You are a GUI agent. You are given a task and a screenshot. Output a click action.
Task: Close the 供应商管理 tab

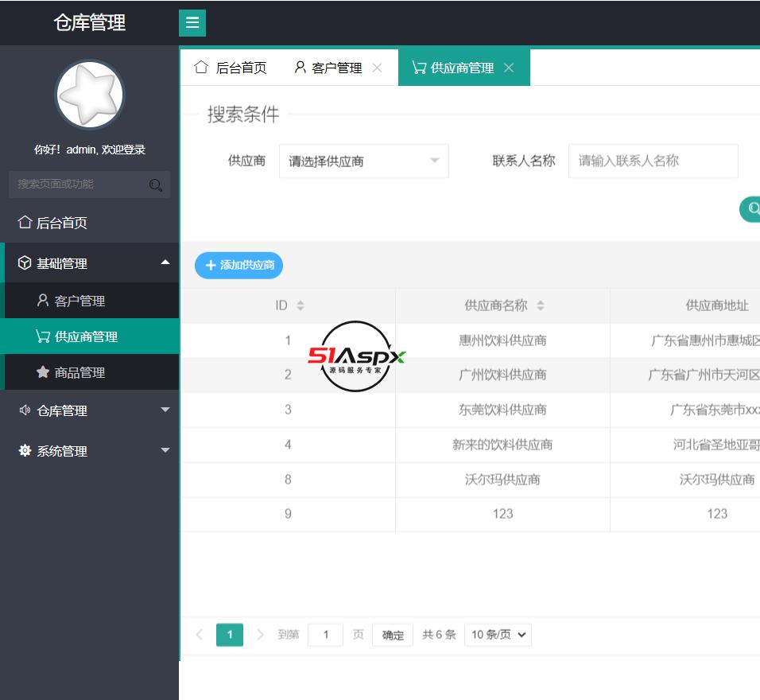tap(509, 68)
